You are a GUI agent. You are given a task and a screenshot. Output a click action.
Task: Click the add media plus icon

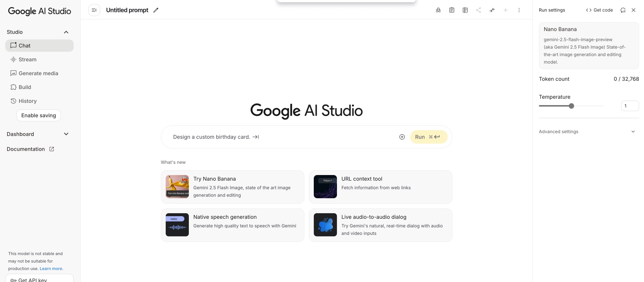tap(402, 137)
